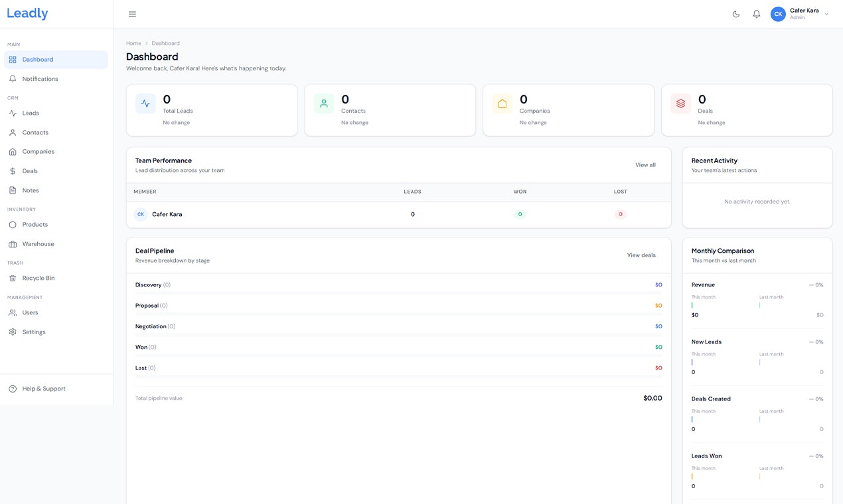Navigate to Warehouse in the sidebar
This screenshot has height=504, width=843.
[56, 244]
